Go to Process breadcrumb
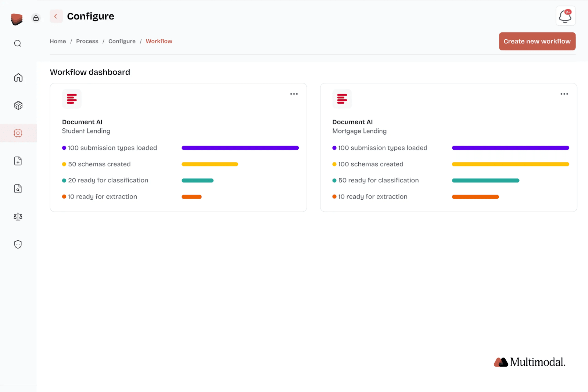 (x=87, y=41)
